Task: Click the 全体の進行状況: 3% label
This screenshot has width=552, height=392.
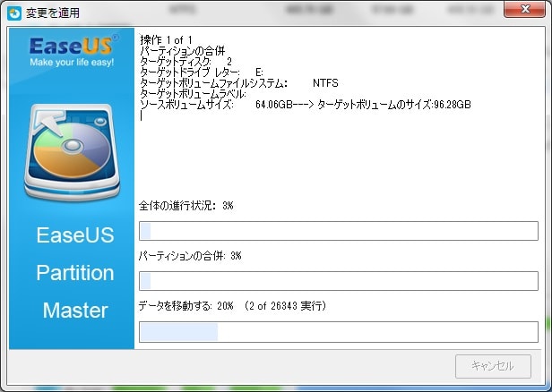Action: (x=186, y=206)
